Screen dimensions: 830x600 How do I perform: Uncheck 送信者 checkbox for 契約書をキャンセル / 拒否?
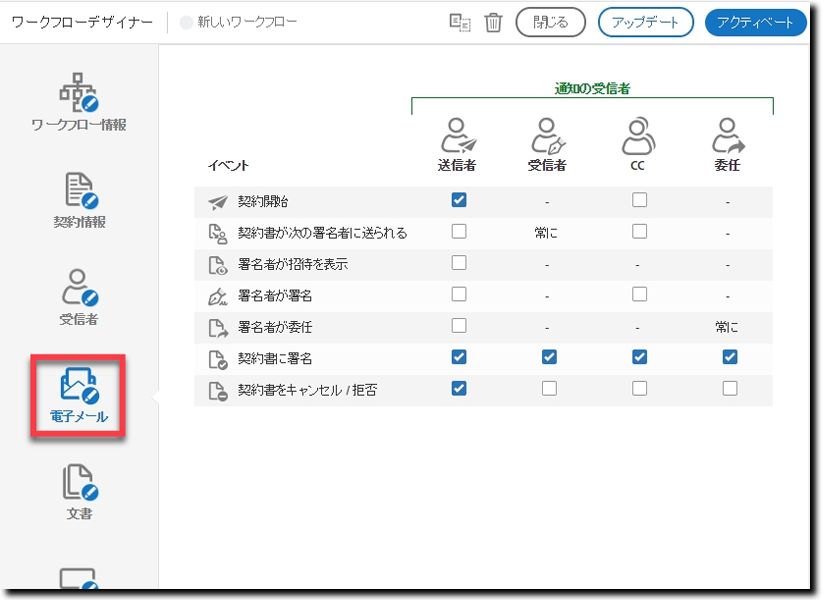click(459, 388)
